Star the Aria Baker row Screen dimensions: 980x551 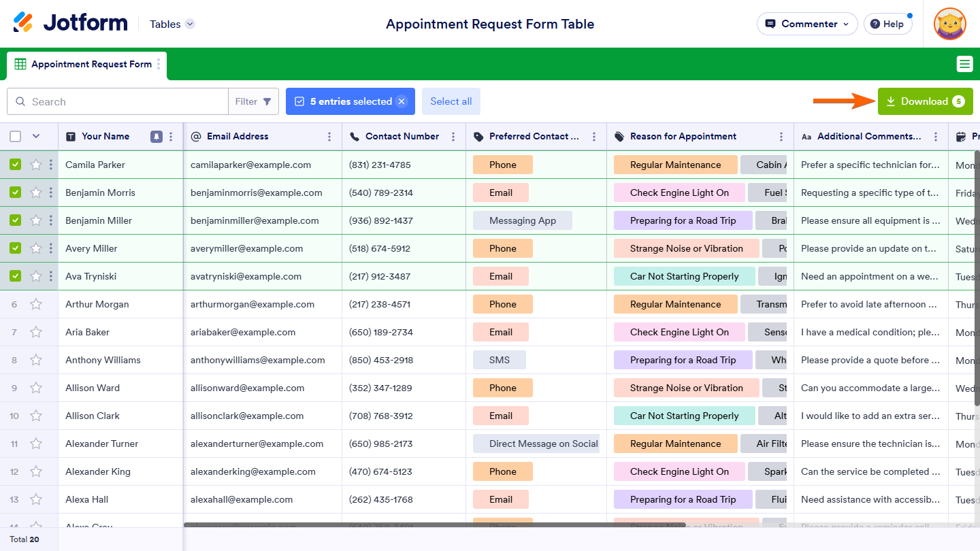(x=36, y=332)
